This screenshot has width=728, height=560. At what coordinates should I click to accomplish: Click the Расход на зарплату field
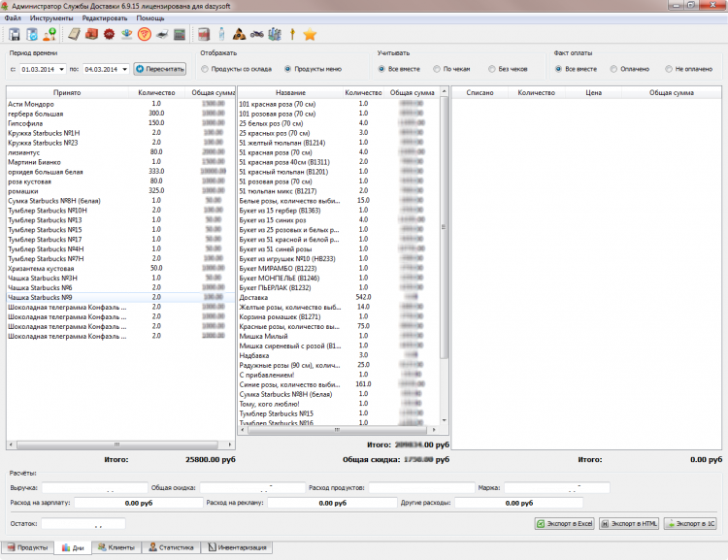click(139, 503)
